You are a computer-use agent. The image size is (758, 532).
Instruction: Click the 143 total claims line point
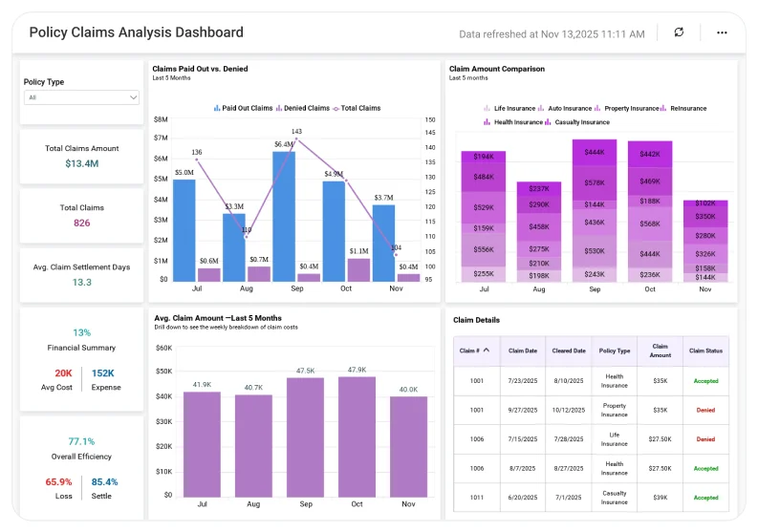296,139
